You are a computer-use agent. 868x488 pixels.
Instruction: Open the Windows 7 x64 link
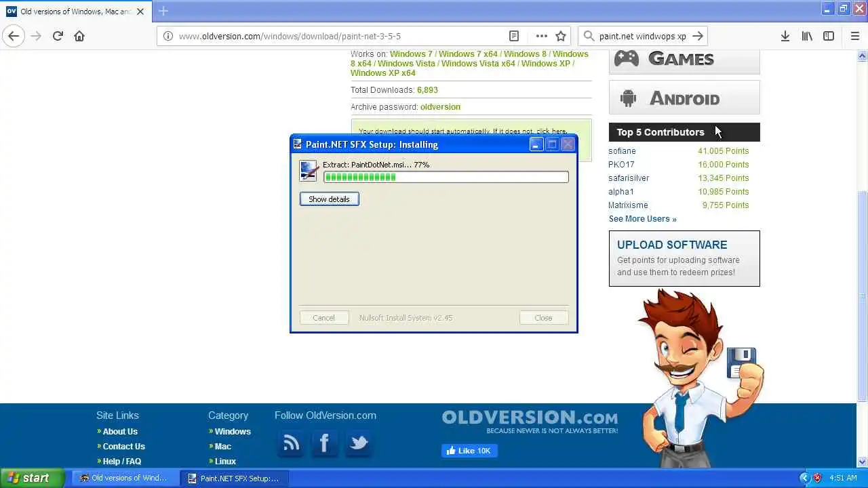pos(468,54)
